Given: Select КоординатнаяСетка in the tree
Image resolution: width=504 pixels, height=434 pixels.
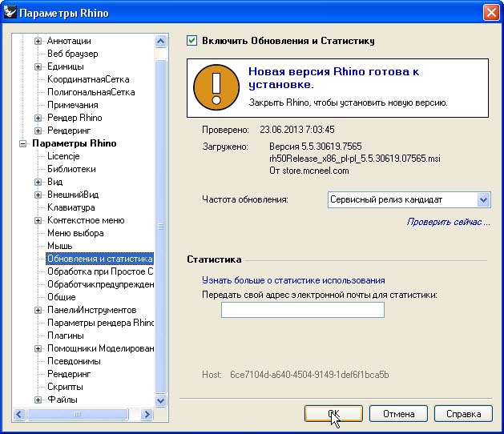Looking at the screenshot, I should pyautogui.click(x=88, y=79).
